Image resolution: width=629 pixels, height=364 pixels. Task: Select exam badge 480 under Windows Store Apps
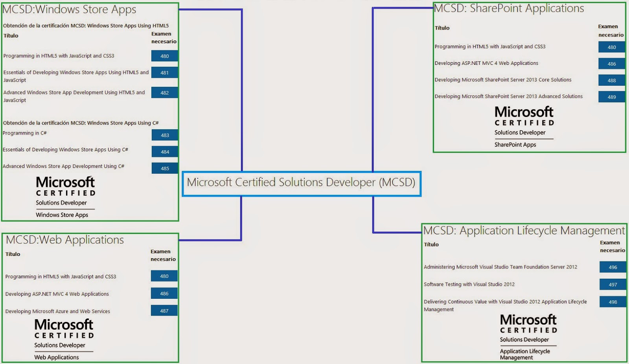pos(164,56)
